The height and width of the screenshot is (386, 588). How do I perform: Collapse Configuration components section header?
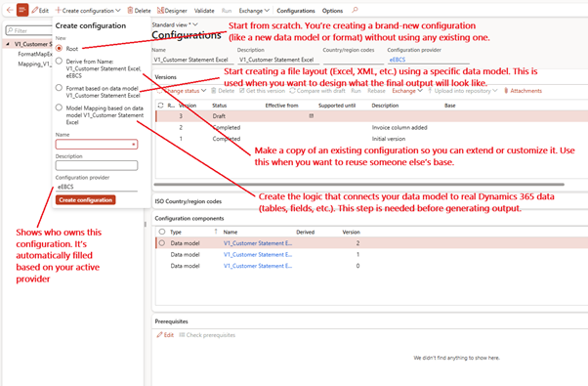coord(189,218)
